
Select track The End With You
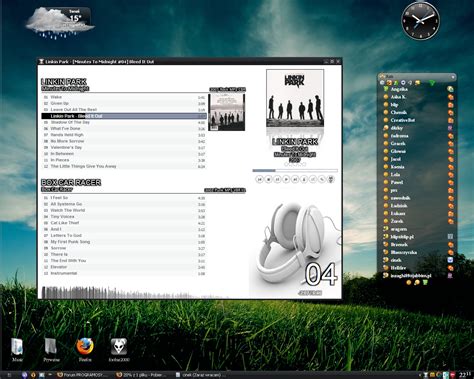[x=124, y=261]
